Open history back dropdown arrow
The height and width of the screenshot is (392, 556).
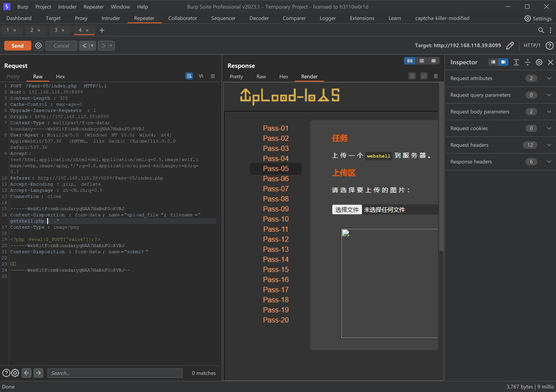coord(92,46)
